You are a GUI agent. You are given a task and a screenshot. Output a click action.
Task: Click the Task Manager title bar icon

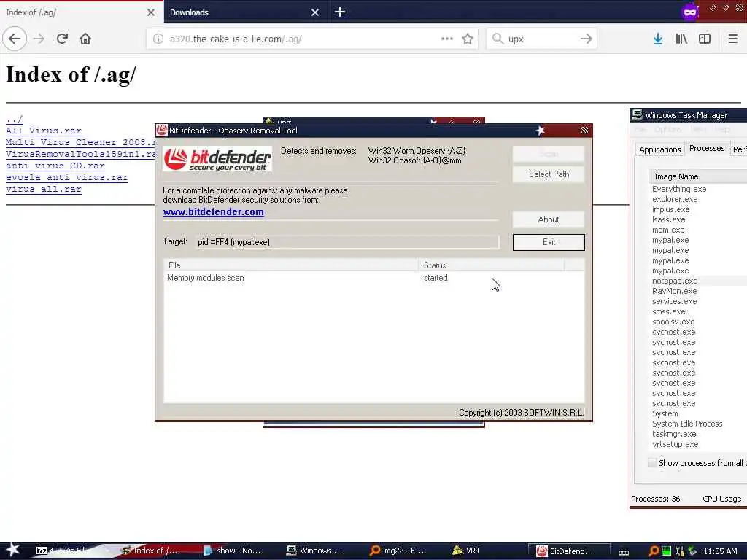(x=637, y=114)
